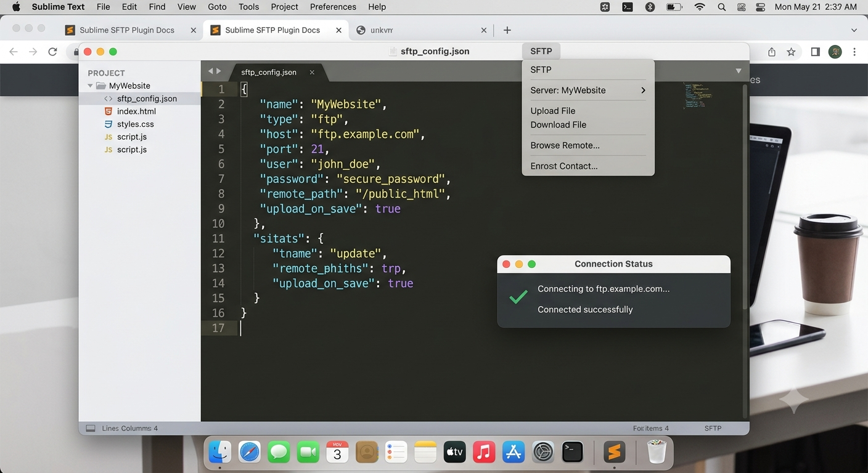Open a new browser tab
The image size is (868, 473).
pos(507,30)
